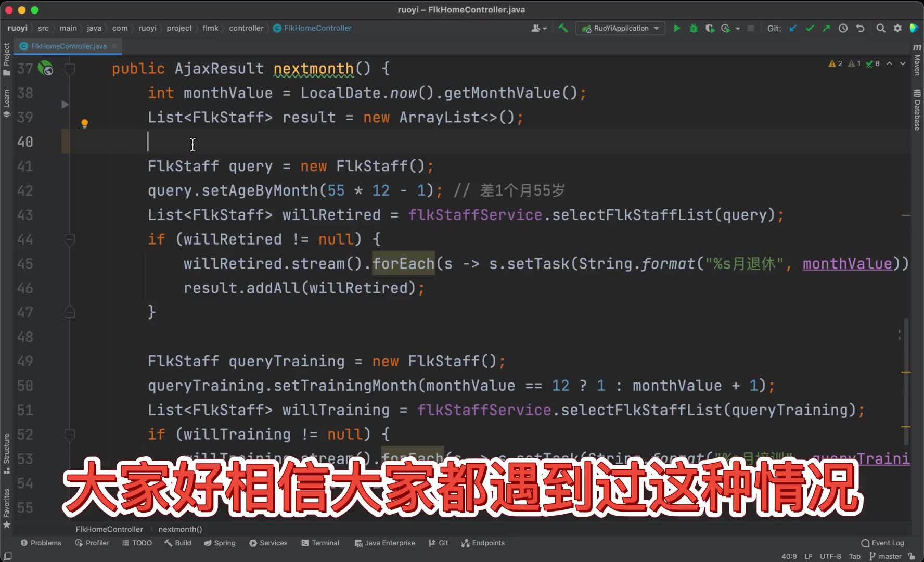Close the FlkHomeController.java tab

pyautogui.click(x=114, y=46)
